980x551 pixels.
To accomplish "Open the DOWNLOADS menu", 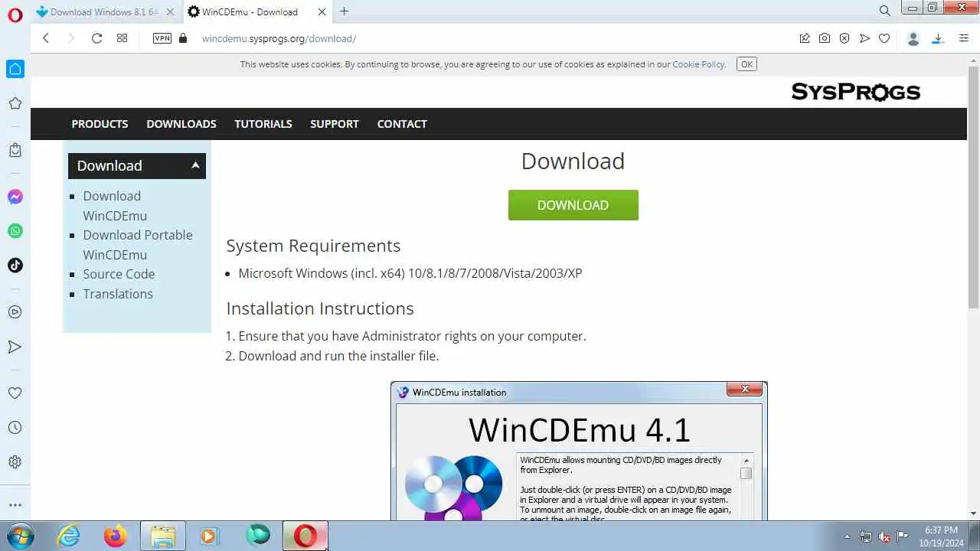I will tap(181, 124).
